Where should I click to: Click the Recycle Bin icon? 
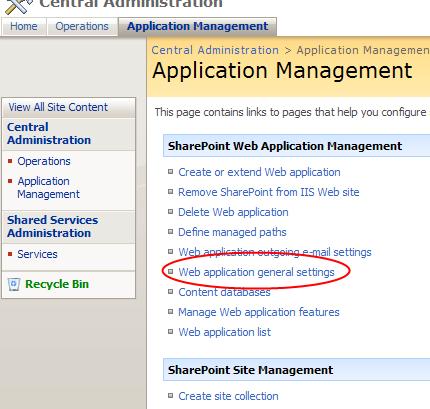tap(14, 284)
